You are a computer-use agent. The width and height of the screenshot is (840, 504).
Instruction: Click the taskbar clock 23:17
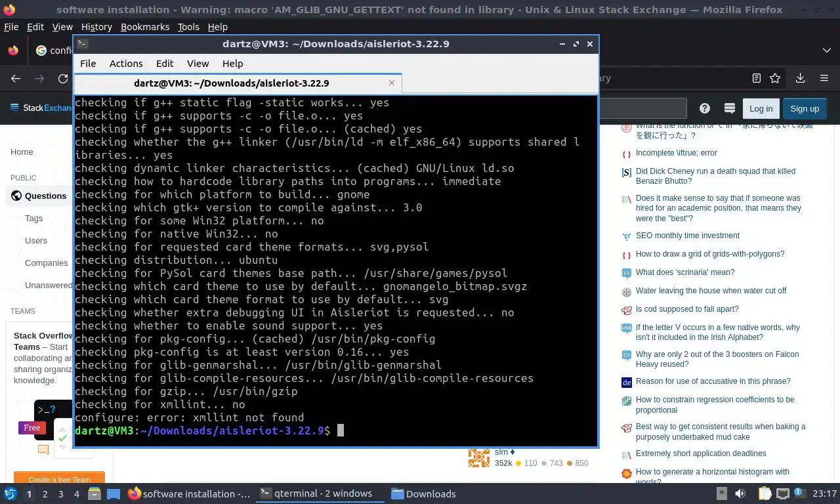tap(824, 493)
